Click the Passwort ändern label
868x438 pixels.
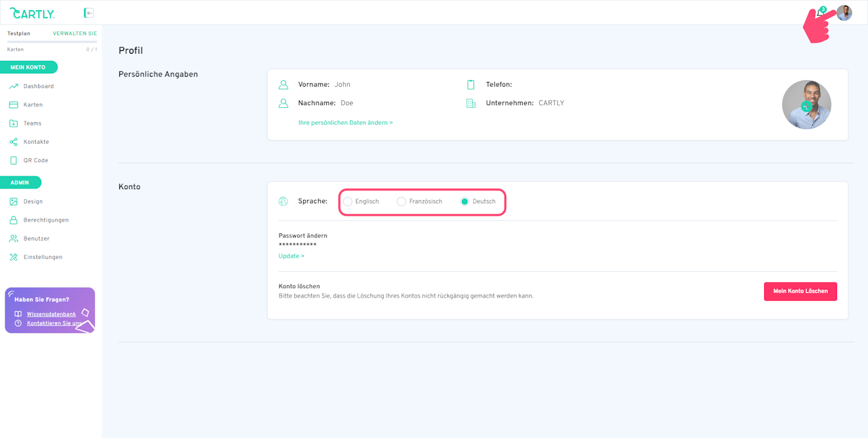point(303,236)
